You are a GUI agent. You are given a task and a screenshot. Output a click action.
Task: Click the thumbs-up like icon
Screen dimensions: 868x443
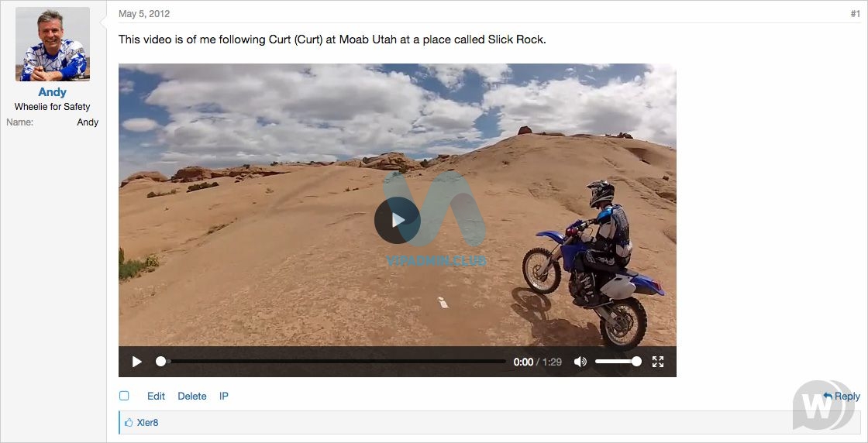tap(129, 423)
